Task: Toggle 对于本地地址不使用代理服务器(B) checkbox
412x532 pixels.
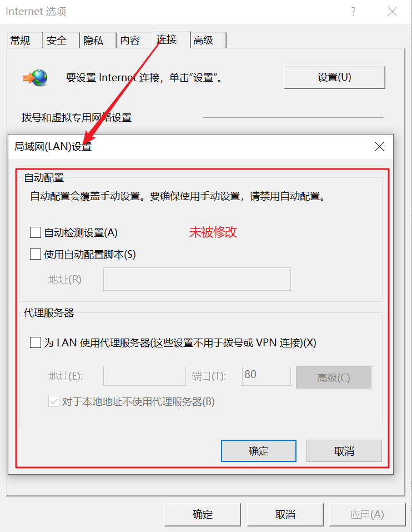Action: 54,402
